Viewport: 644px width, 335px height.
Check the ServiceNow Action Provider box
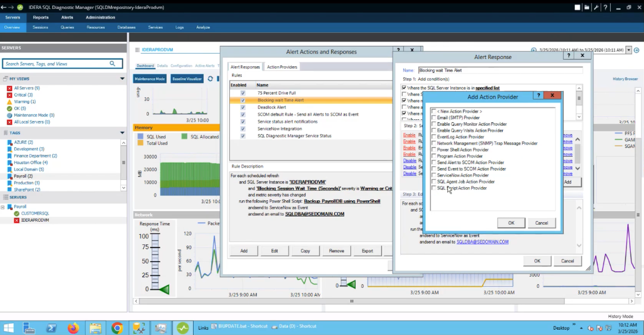point(434,175)
